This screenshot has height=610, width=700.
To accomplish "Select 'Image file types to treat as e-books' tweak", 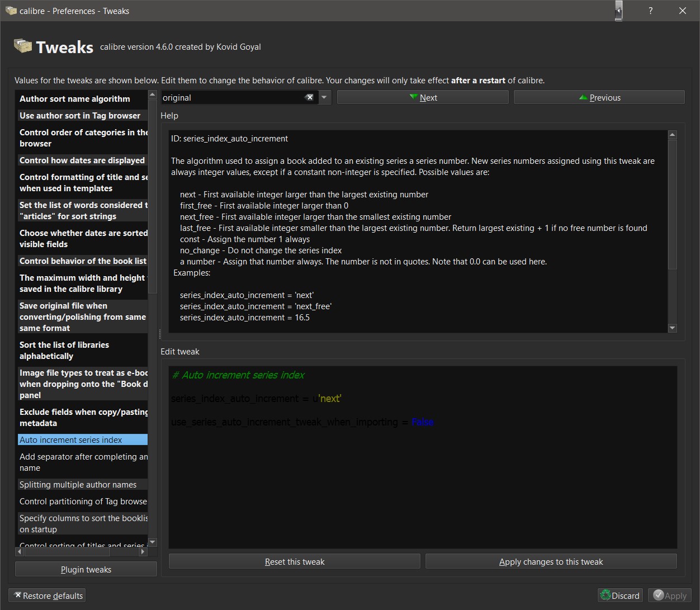I will pos(83,384).
